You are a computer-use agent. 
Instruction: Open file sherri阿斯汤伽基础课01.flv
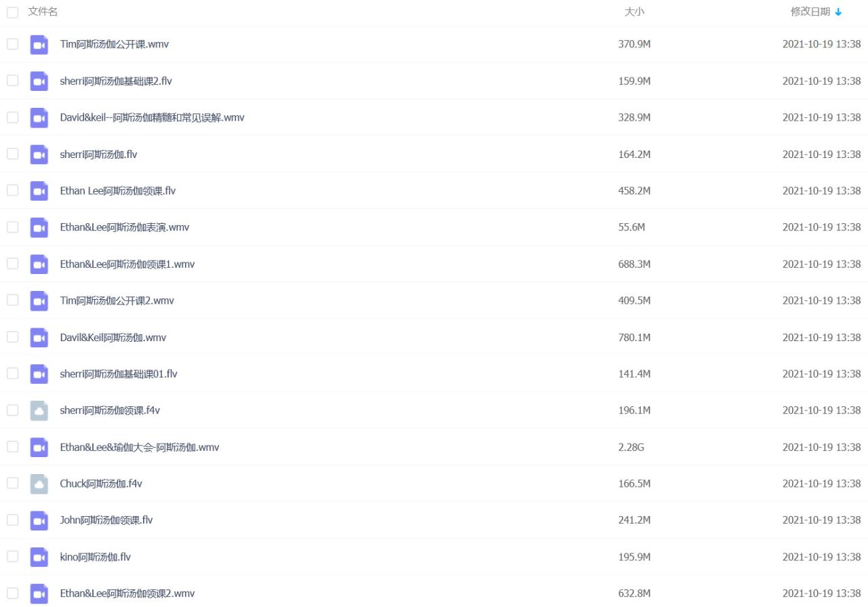click(118, 374)
